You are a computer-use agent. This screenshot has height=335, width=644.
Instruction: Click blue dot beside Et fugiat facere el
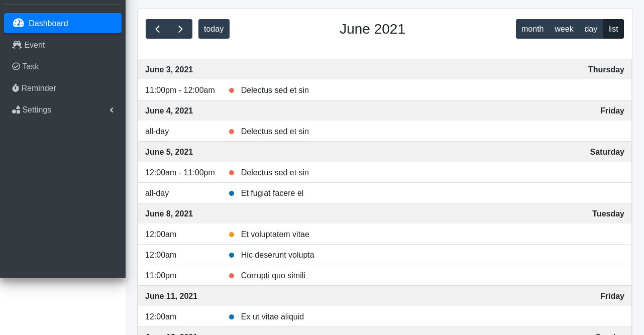232,193
